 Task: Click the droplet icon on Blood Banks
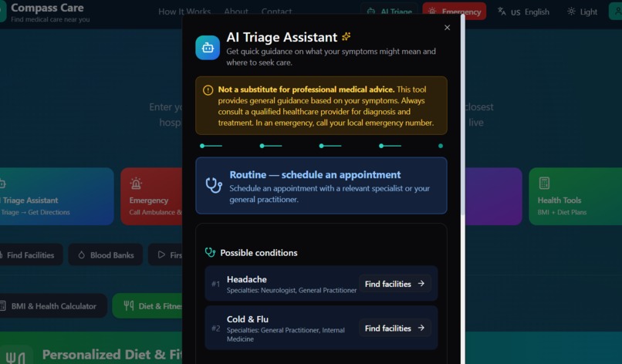[x=82, y=255]
